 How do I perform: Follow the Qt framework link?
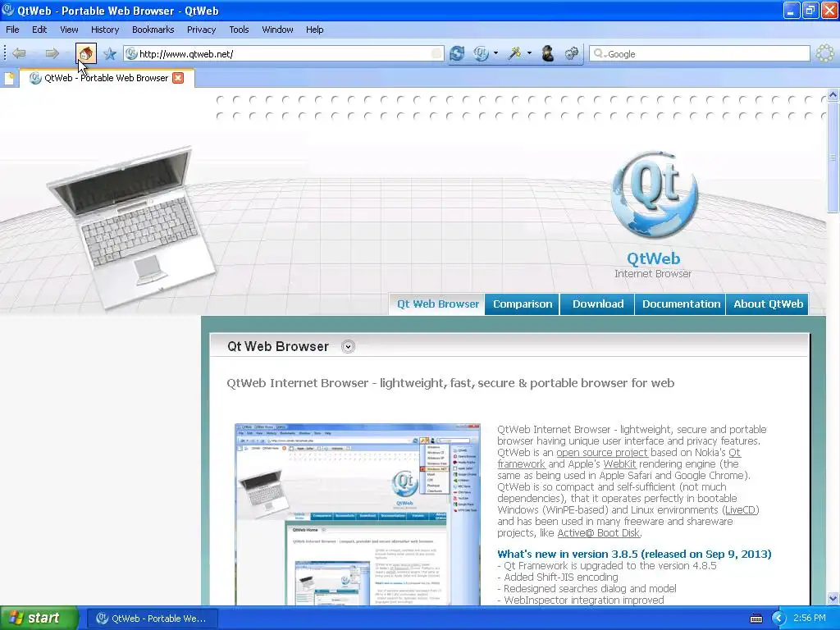[521, 464]
